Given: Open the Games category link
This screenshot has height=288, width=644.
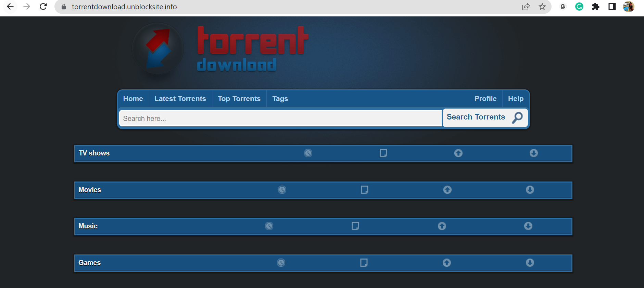Looking at the screenshot, I should click(90, 263).
